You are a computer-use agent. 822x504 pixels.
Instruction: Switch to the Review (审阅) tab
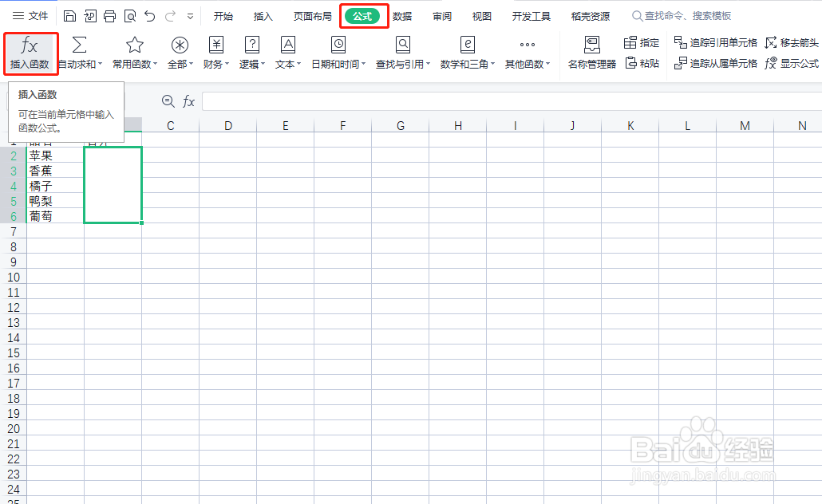click(442, 16)
